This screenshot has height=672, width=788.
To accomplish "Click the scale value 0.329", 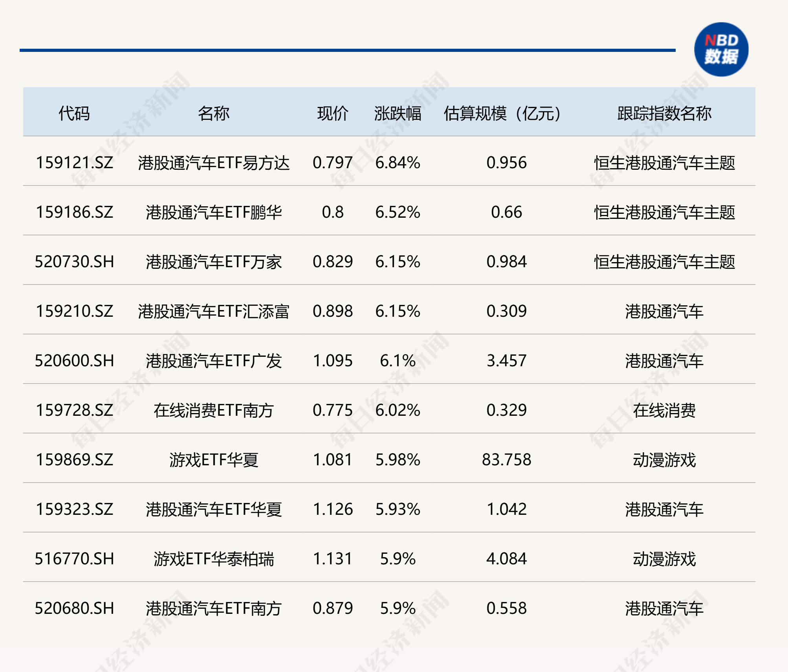I will (x=506, y=410).
